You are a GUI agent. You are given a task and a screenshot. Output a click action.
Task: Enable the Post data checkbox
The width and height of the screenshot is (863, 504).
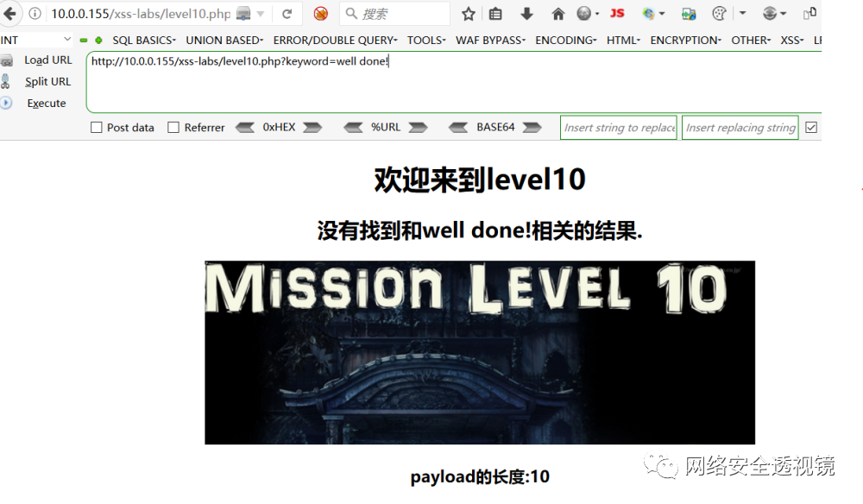point(97,127)
